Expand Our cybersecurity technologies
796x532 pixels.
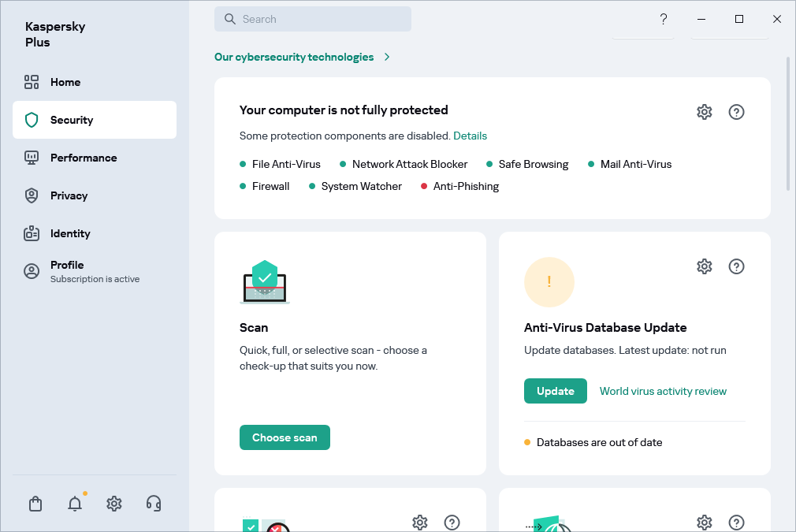point(303,57)
